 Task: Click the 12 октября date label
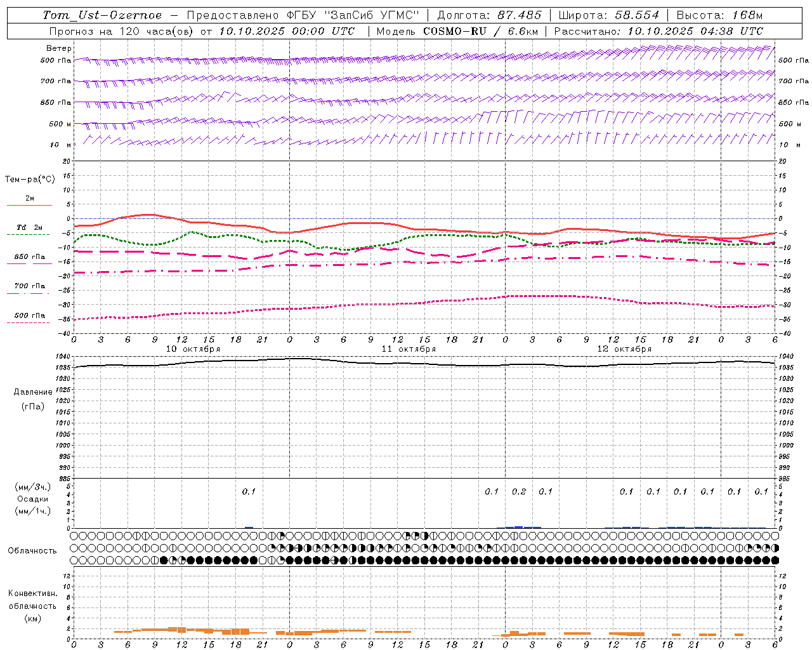[624, 349]
